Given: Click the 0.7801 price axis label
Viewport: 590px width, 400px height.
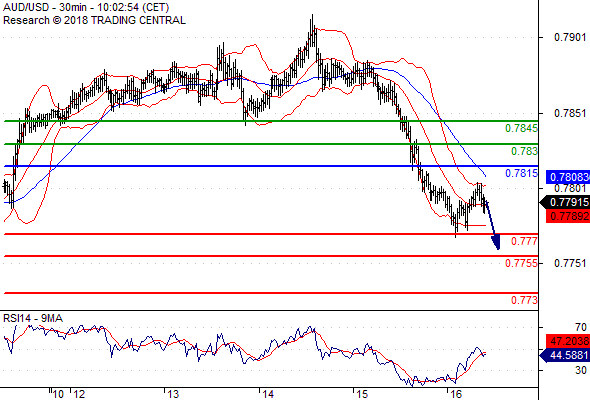Looking at the screenshot, I should point(570,188).
